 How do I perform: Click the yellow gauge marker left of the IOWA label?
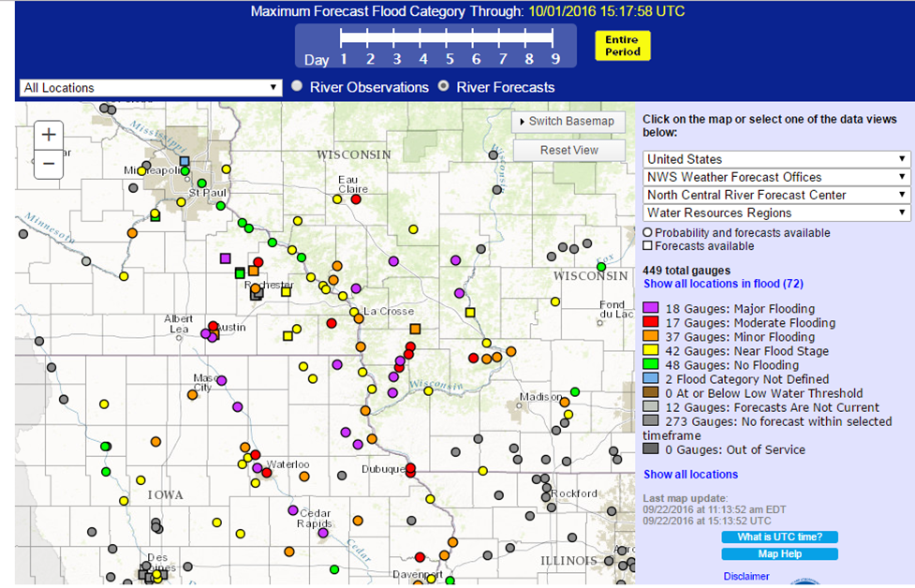(x=124, y=501)
